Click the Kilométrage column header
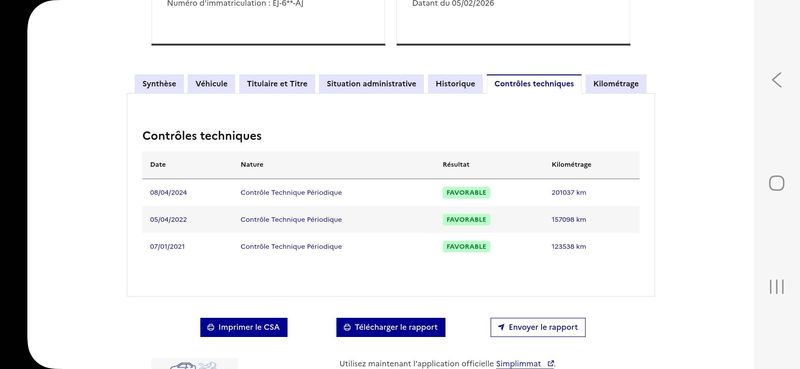This screenshot has width=800, height=369. [x=571, y=165]
